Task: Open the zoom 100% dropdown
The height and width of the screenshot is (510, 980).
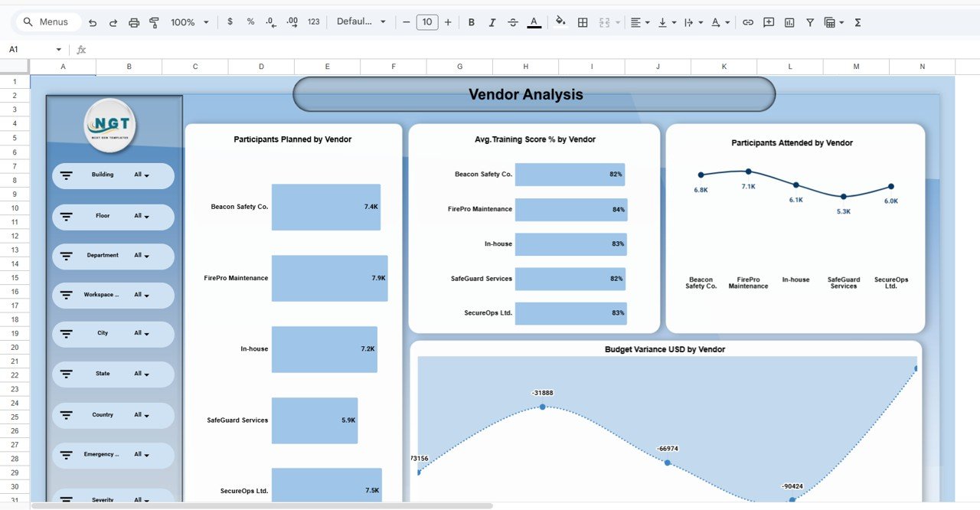Action: 189,23
